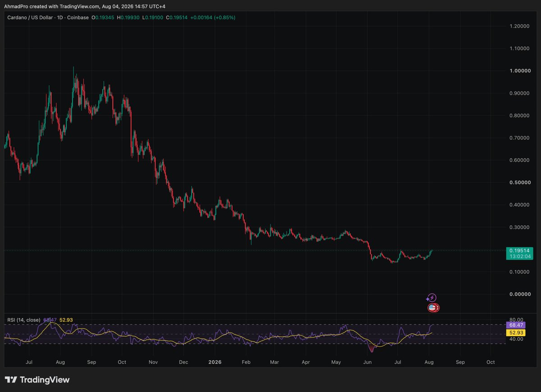Click the US flag economic event icon
The height and width of the screenshot is (392, 541).
click(432, 308)
